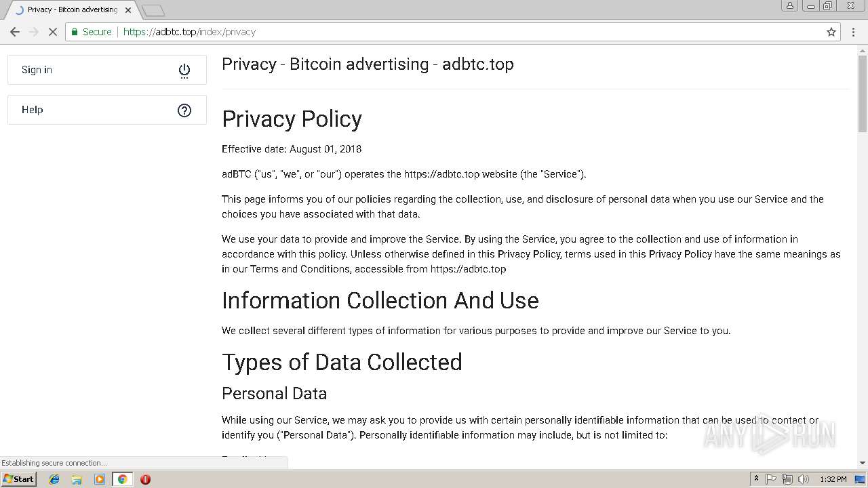This screenshot has width=868, height=488.
Task: Click the page's vertical scrollbar down arrow
Action: (x=863, y=463)
